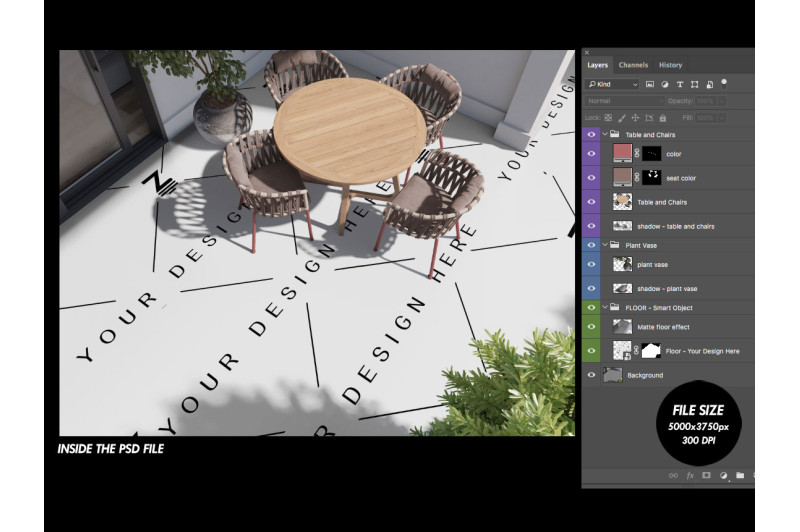This screenshot has width=800, height=532.
Task: Filter layers by smart object icon
Action: click(x=709, y=85)
